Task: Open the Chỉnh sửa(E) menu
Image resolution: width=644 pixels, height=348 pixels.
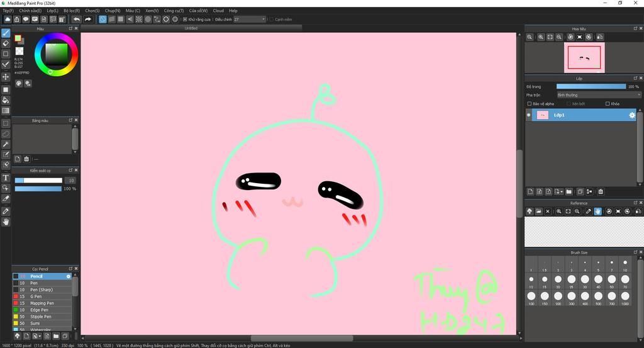Action: (30, 11)
